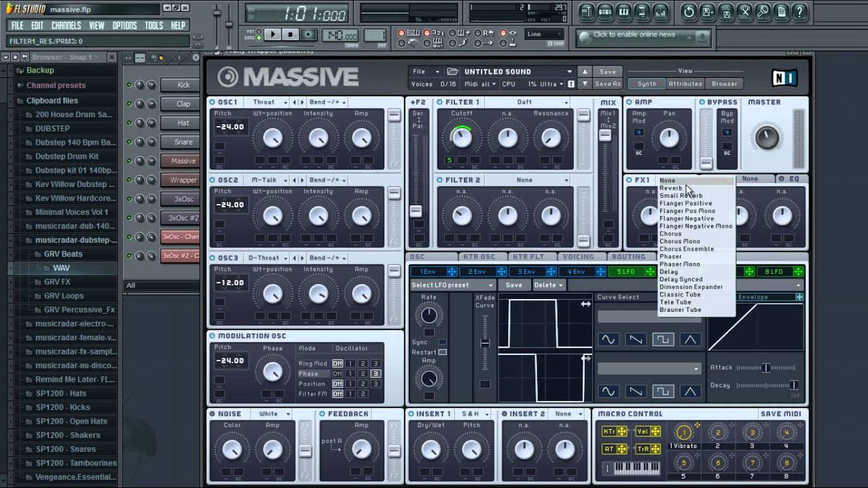868x488 pixels.
Task: Choose Chorus Ensemble from the FX1 list
Action: [686, 249]
